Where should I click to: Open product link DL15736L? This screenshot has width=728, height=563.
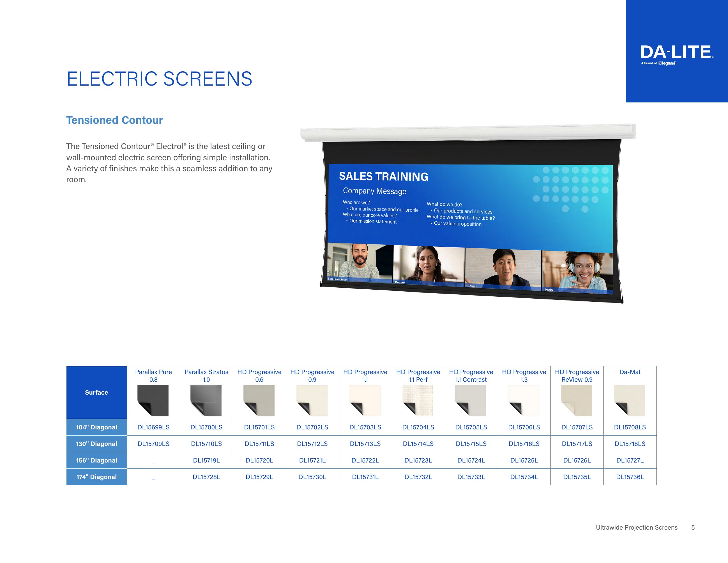click(630, 477)
